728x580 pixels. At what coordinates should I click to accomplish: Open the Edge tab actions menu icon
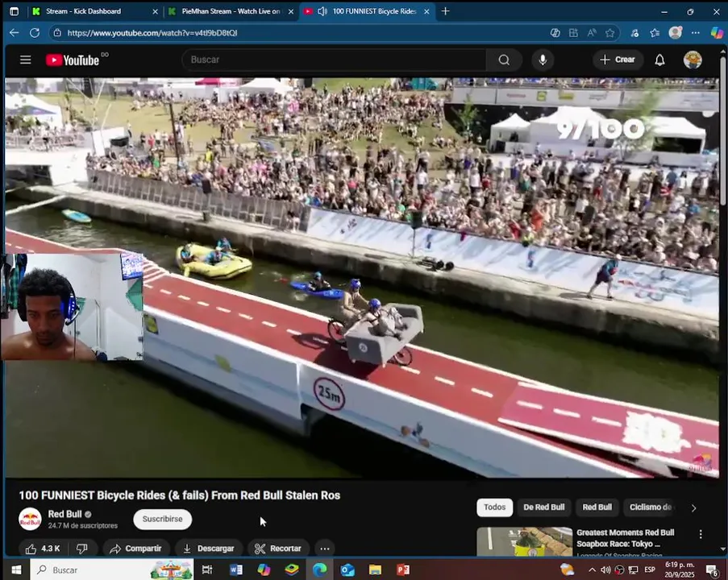(x=15, y=11)
